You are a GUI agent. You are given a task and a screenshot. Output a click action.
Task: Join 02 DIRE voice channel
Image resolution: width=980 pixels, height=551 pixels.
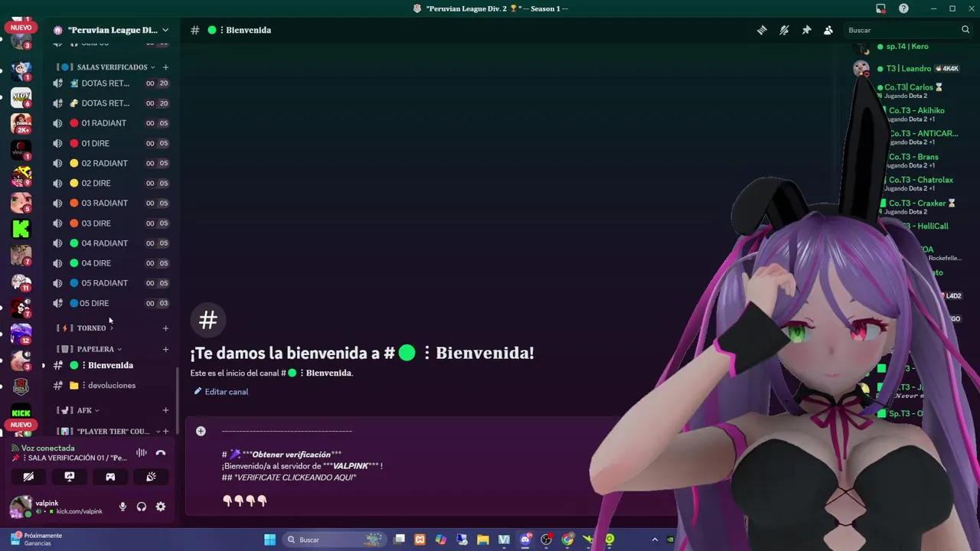tap(112, 183)
